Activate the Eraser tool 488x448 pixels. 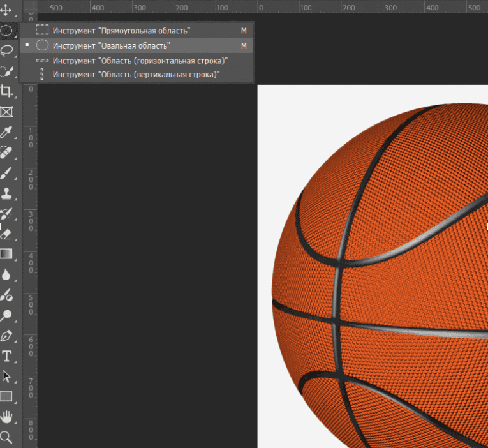tap(6, 234)
